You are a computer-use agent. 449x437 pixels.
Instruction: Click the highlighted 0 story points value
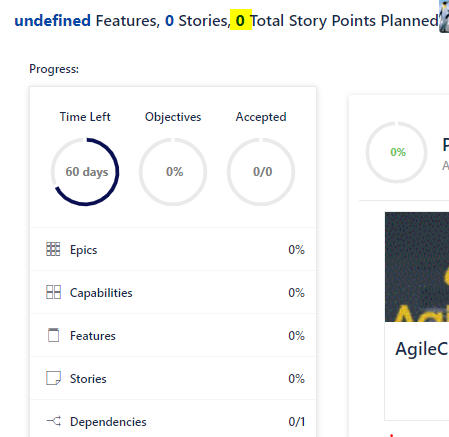pyautogui.click(x=241, y=20)
